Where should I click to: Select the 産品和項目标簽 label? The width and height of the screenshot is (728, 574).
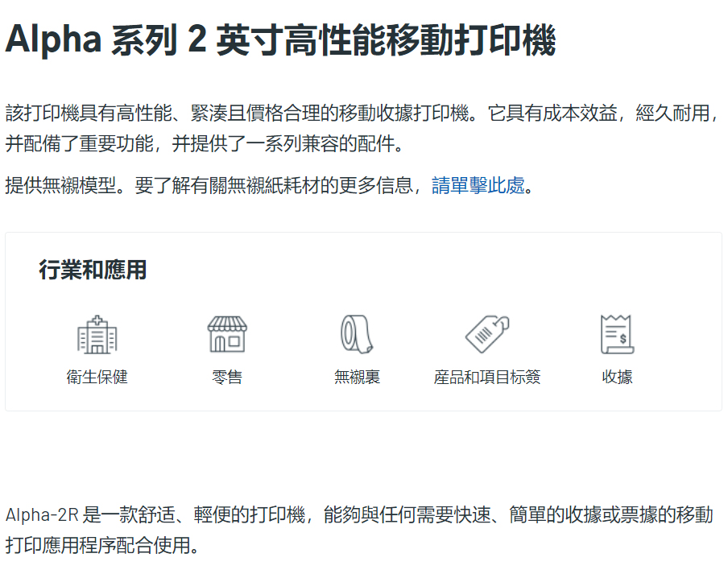tap(487, 377)
